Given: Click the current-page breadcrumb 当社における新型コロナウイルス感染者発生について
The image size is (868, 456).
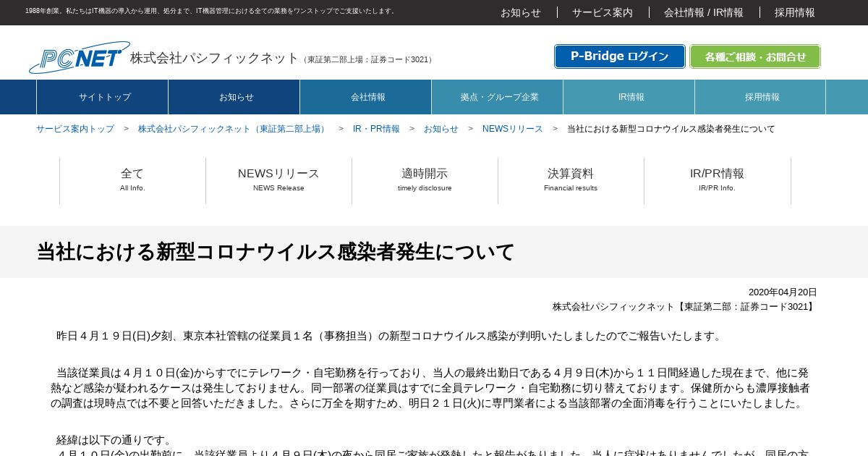Looking at the screenshot, I should pyautogui.click(x=671, y=129).
